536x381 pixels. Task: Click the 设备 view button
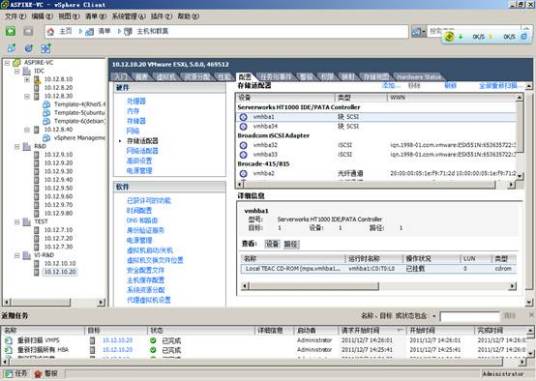(272, 244)
